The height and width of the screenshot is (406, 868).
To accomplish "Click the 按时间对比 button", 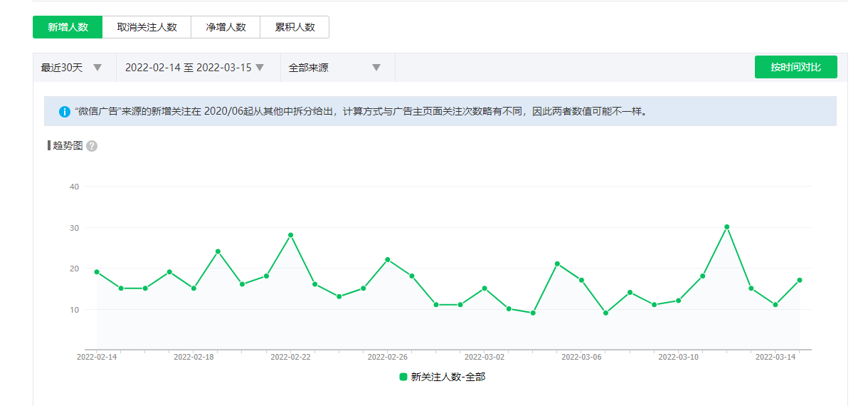I will pyautogui.click(x=795, y=67).
